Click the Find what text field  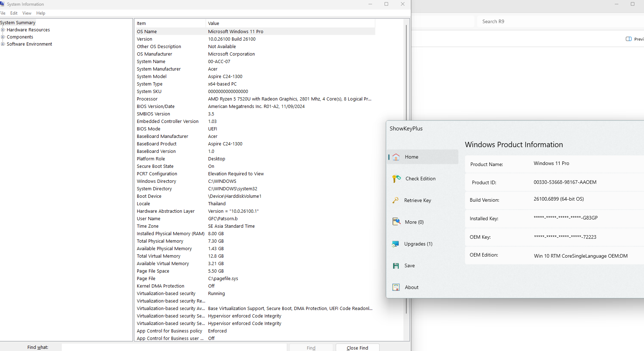(x=174, y=347)
